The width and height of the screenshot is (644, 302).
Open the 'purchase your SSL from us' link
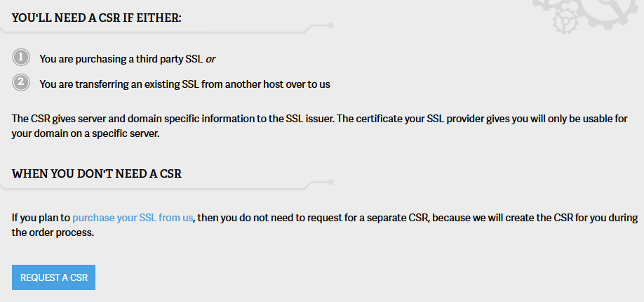click(133, 218)
